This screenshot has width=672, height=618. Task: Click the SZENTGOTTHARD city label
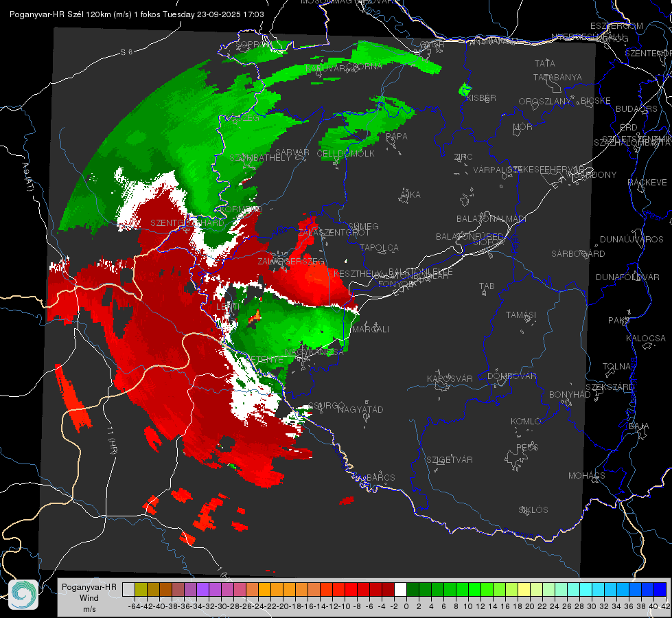(x=187, y=223)
